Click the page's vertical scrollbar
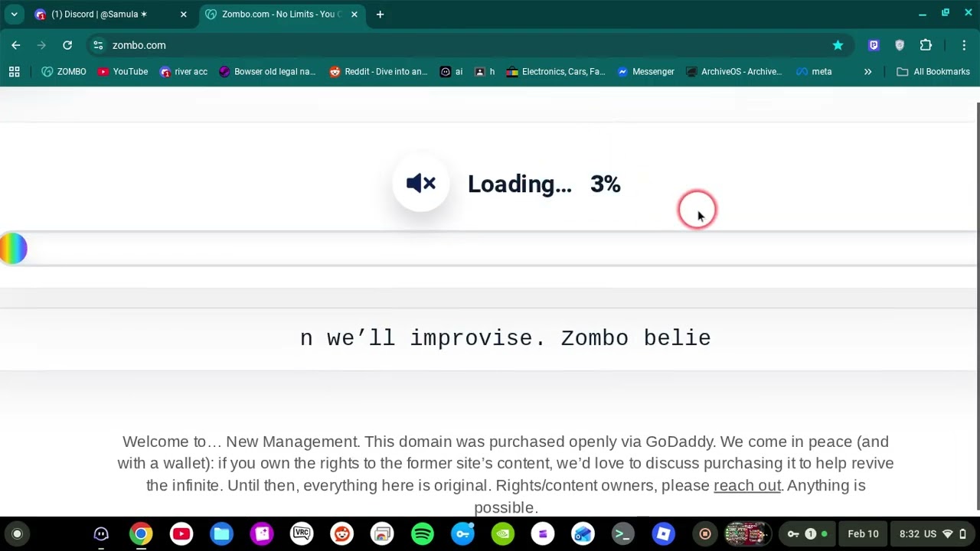 (978, 305)
